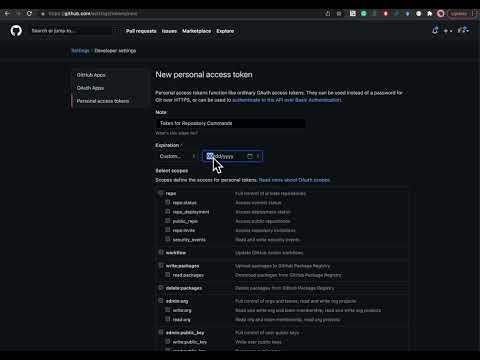Open the authenticate to the API link

[x=287, y=100]
